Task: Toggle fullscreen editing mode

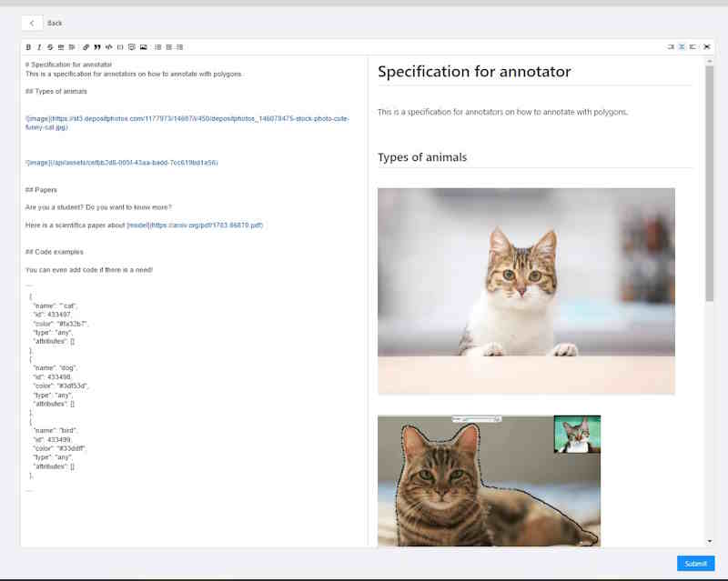Action: click(694, 46)
